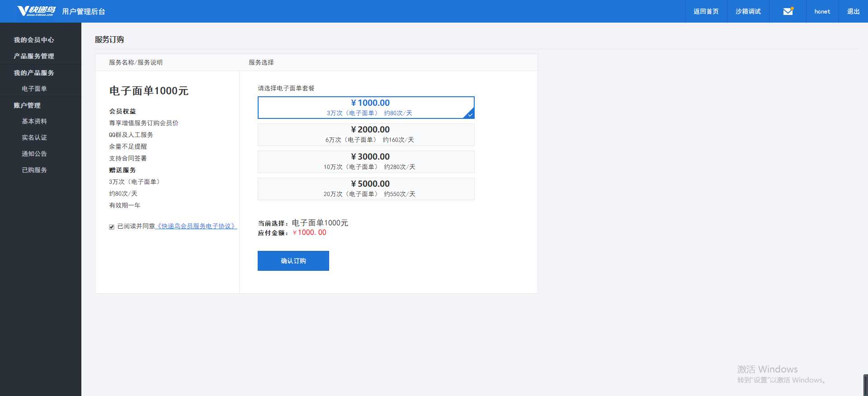868x396 pixels.
Task: Select the ¥2000.00 package option
Action: click(366, 135)
